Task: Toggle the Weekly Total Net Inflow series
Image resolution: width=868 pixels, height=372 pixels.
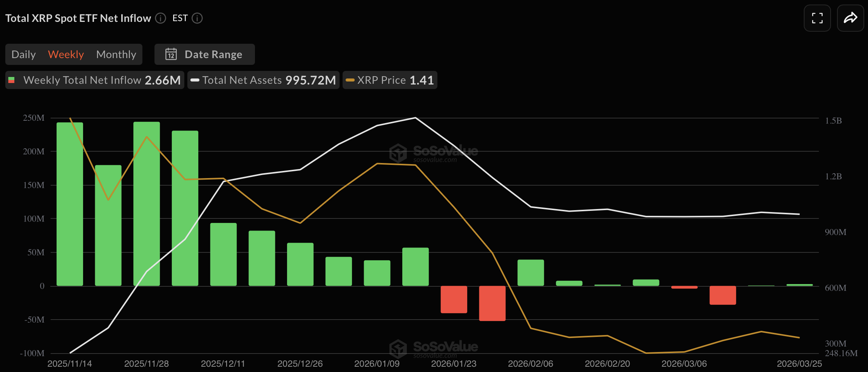Action: point(94,80)
